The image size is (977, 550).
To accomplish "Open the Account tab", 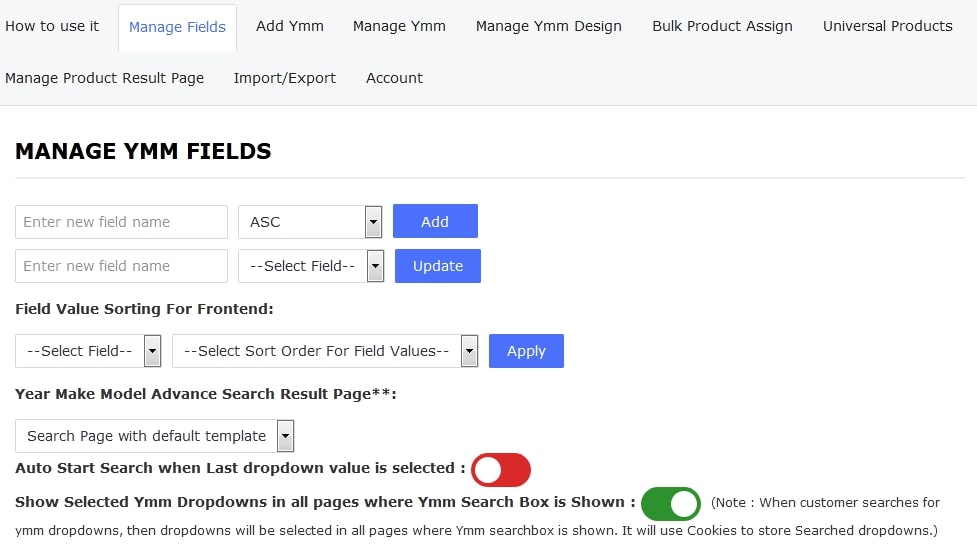I will 394,78.
